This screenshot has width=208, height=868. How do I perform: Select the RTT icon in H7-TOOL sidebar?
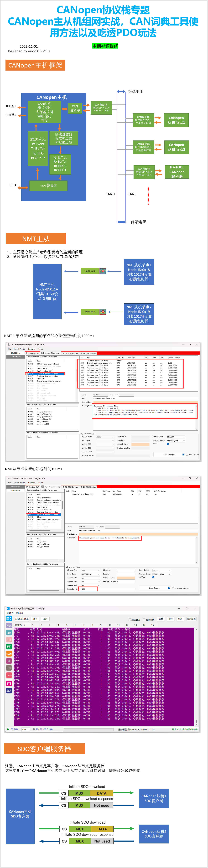[x=9, y=640]
